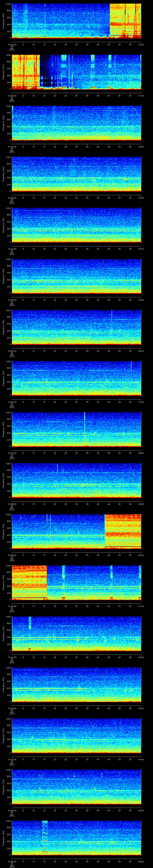Select the spectrogram panel starting at 19:40:00

tap(76, 583)
